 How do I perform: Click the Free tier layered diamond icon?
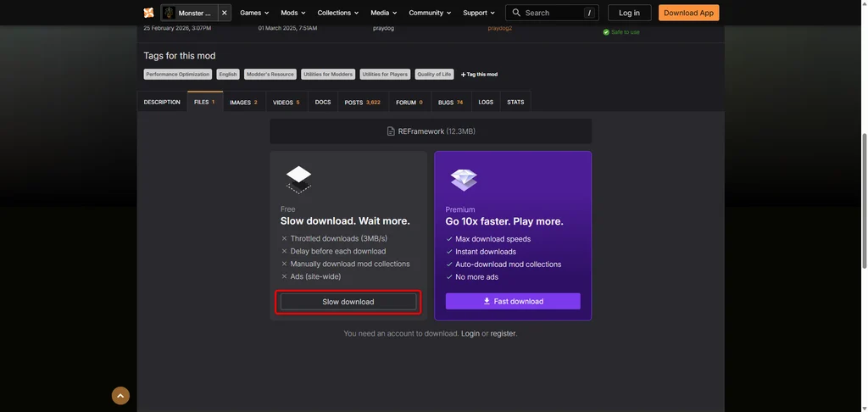(x=298, y=180)
